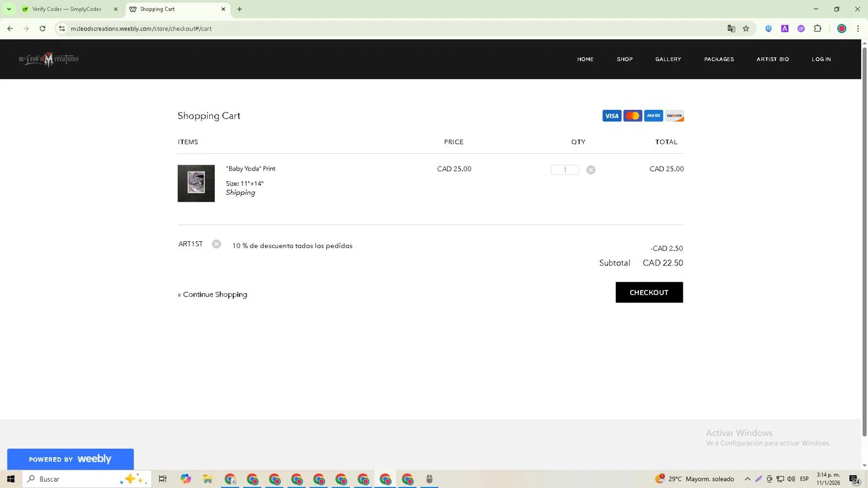Click the McLeod's Creations site logo
Viewport: 868px width, 488px height.
[x=49, y=59]
